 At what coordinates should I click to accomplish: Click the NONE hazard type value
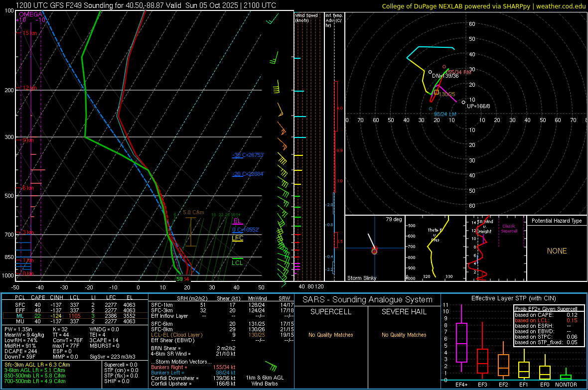557,251
